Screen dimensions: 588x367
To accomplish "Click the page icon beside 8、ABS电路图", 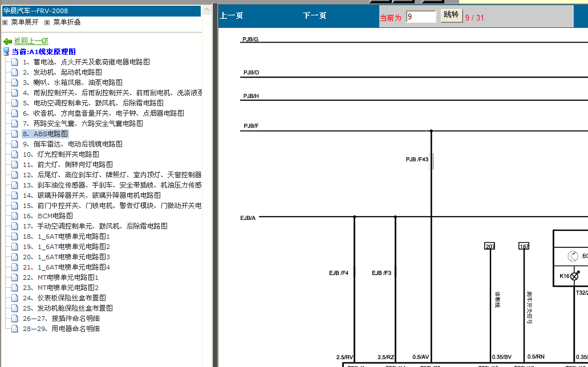I will coord(15,133).
